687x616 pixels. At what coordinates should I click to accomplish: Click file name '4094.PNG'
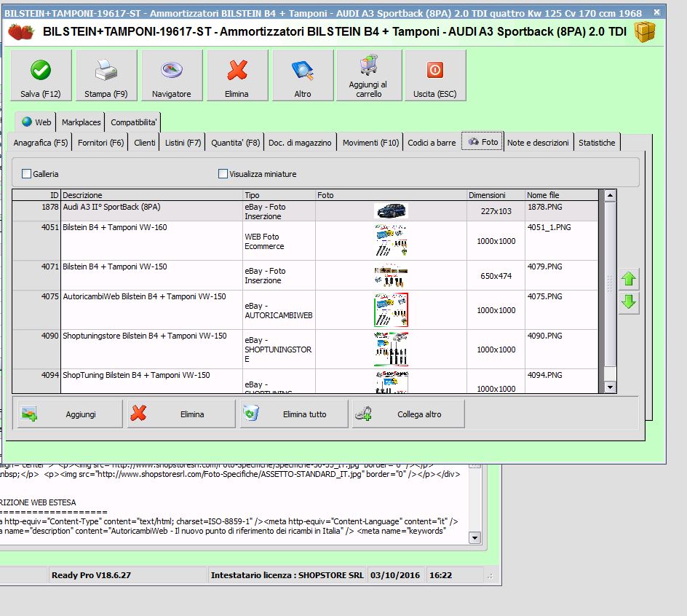tap(544, 375)
